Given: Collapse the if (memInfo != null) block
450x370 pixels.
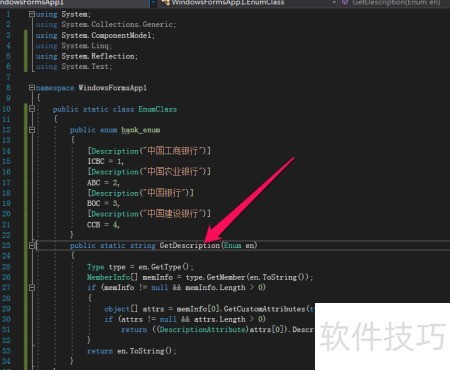Looking at the screenshot, I should pyautogui.click(x=32, y=287).
